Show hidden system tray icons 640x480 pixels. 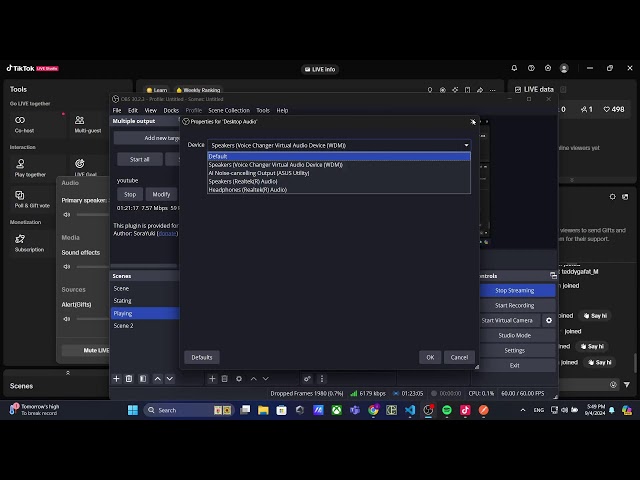click(523, 410)
